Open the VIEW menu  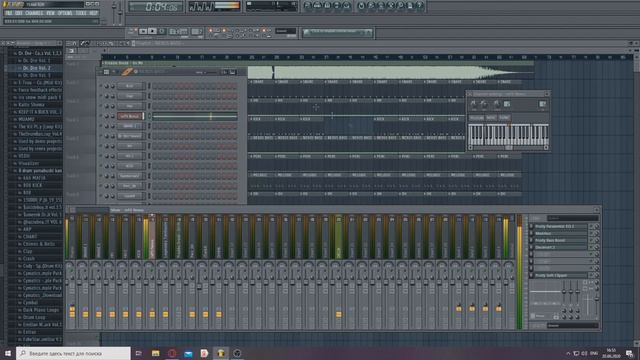[50, 13]
